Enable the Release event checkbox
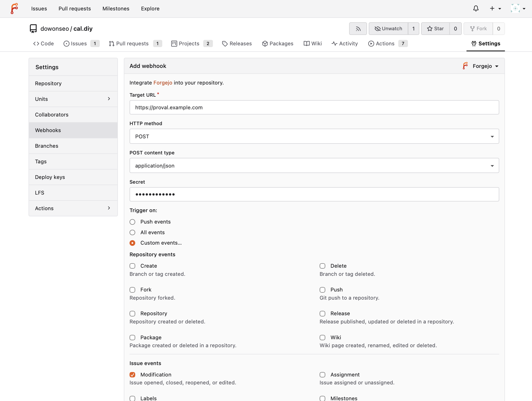 click(x=323, y=314)
